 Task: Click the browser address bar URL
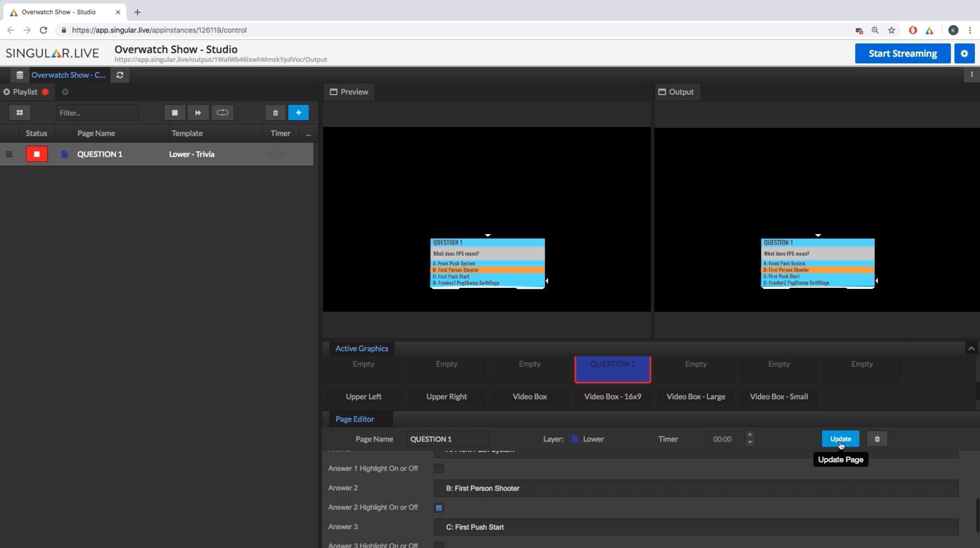pyautogui.click(x=159, y=30)
